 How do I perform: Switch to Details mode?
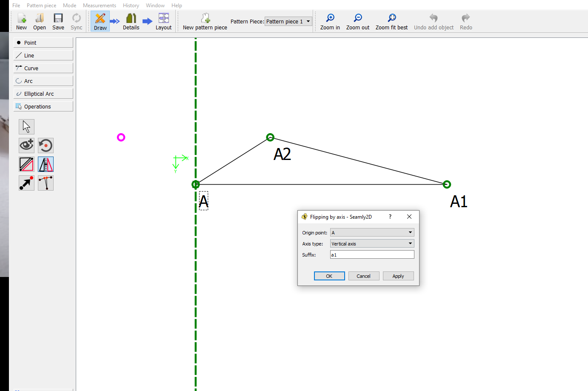click(131, 21)
